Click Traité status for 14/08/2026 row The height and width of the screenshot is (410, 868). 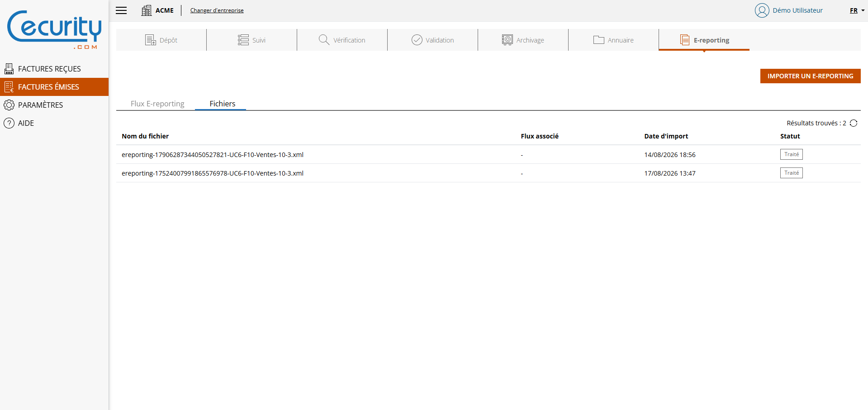792,154
